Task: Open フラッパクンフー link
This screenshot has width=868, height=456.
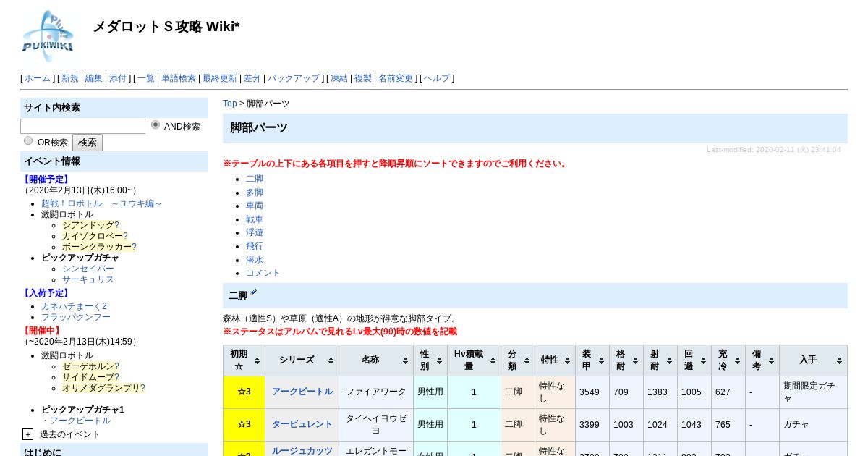Action: point(76,317)
